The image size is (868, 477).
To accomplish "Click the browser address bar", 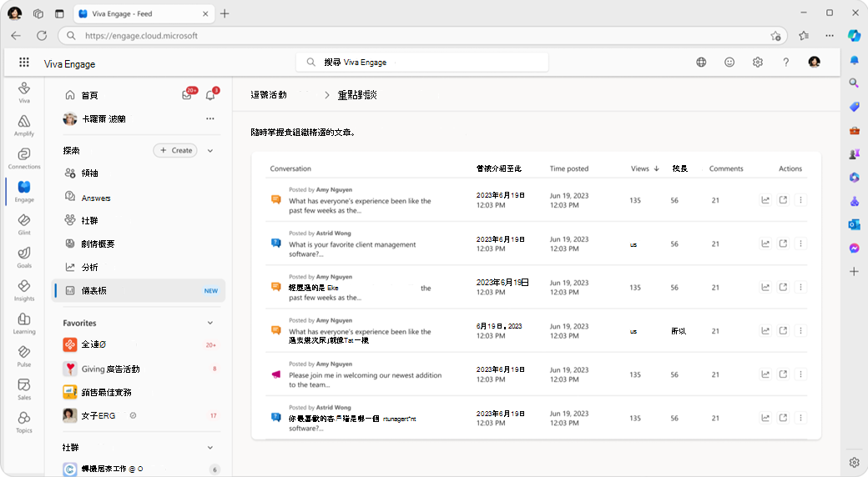I will (421, 35).
